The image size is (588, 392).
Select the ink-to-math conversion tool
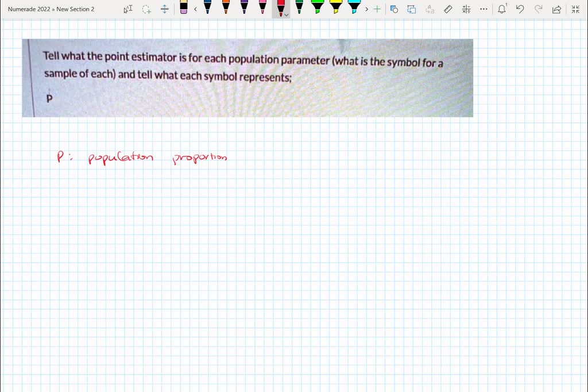point(467,9)
